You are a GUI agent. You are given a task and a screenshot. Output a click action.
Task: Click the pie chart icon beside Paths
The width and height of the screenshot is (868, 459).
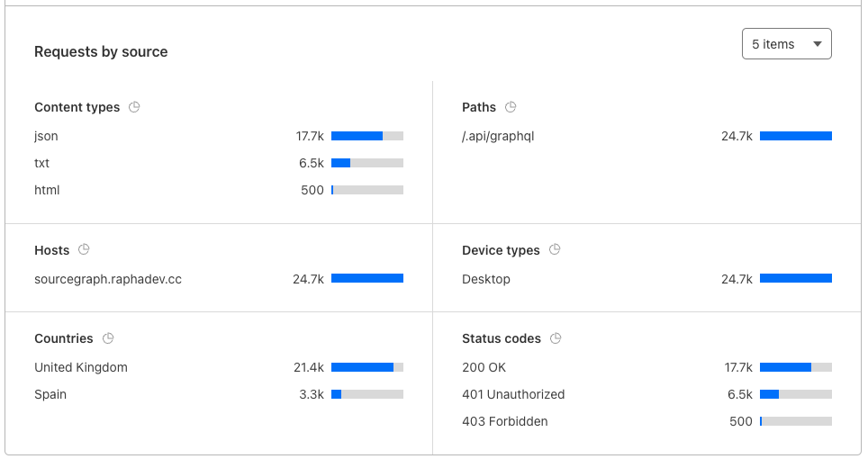511,107
